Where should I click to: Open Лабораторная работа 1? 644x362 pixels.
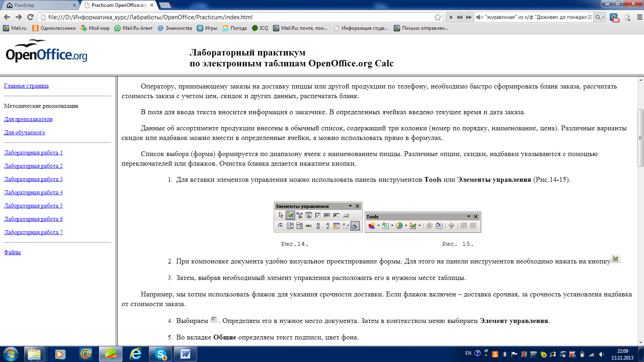pos(33,152)
